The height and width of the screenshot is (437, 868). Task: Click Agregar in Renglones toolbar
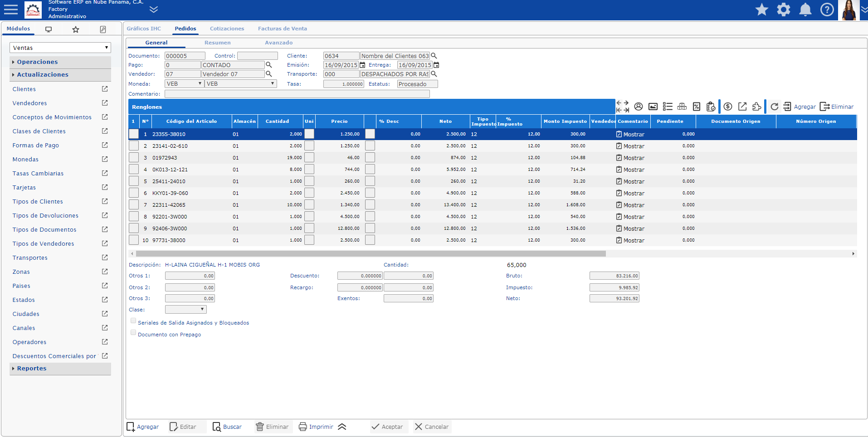pyautogui.click(x=800, y=107)
